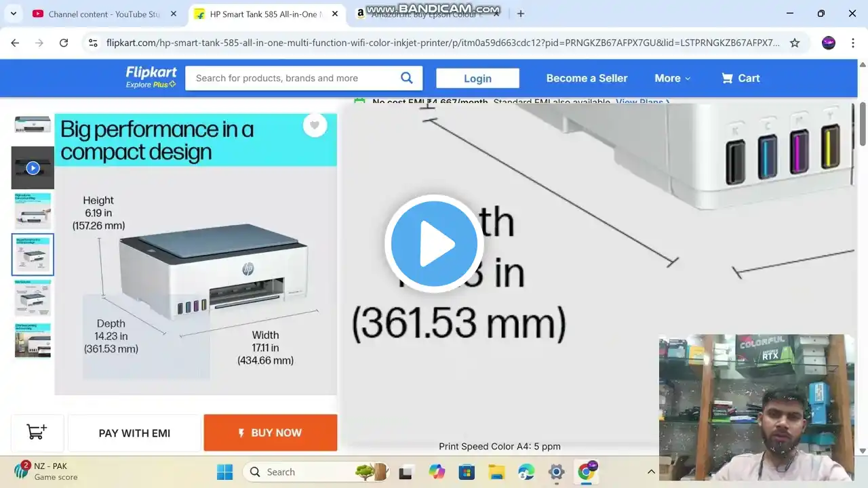Click 'Print Speed Color A4: 5 ppm' text
Viewport: 868px width, 488px height.
[x=500, y=447]
